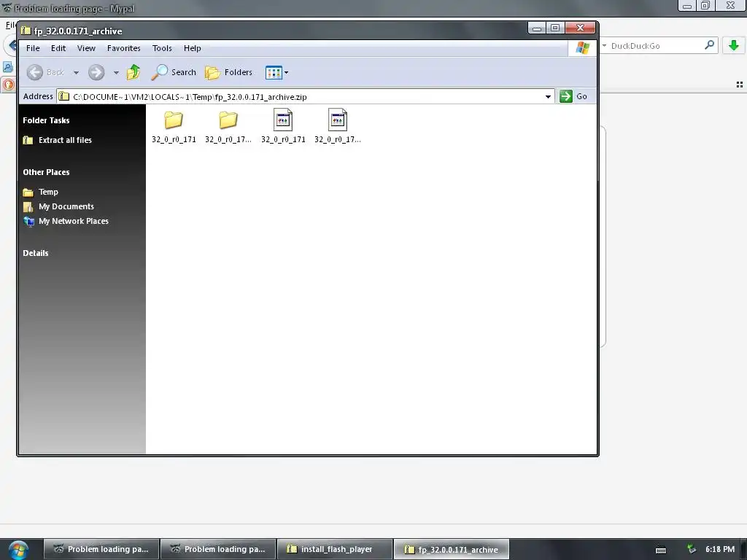747x560 pixels.
Task: Toggle the Details panel header
Action: pyautogui.click(x=35, y=253)
